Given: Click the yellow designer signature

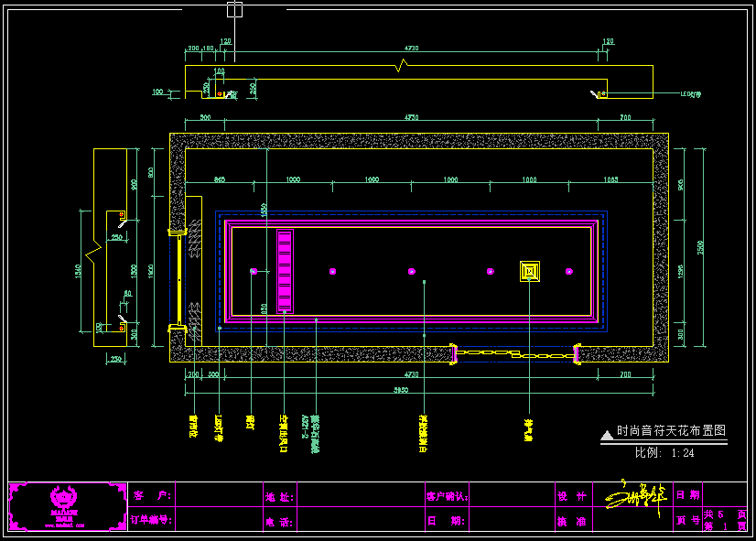Looking at the screenshot, I should (634, 499).
